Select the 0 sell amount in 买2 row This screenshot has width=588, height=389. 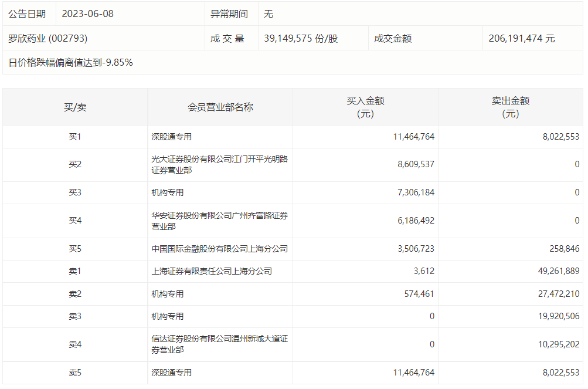[x=577, y=164]
